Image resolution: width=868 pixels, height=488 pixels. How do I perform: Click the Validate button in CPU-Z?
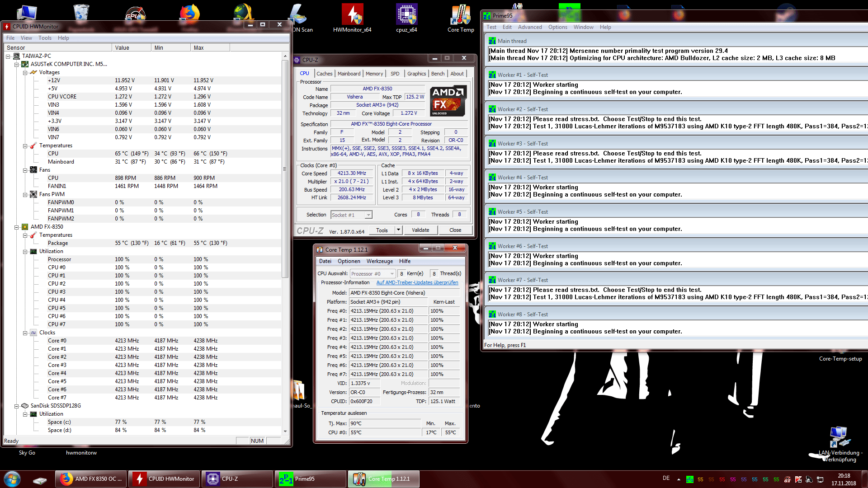coord(420,230)
